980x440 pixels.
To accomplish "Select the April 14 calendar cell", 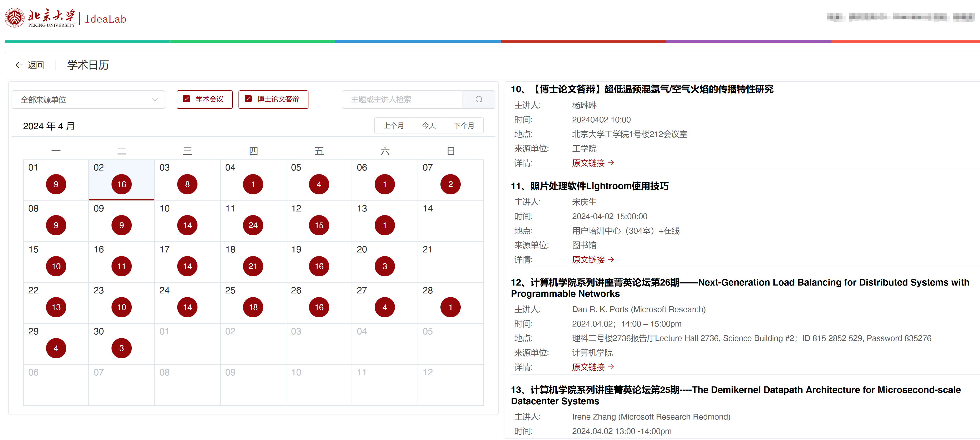I will coord(450,221).
